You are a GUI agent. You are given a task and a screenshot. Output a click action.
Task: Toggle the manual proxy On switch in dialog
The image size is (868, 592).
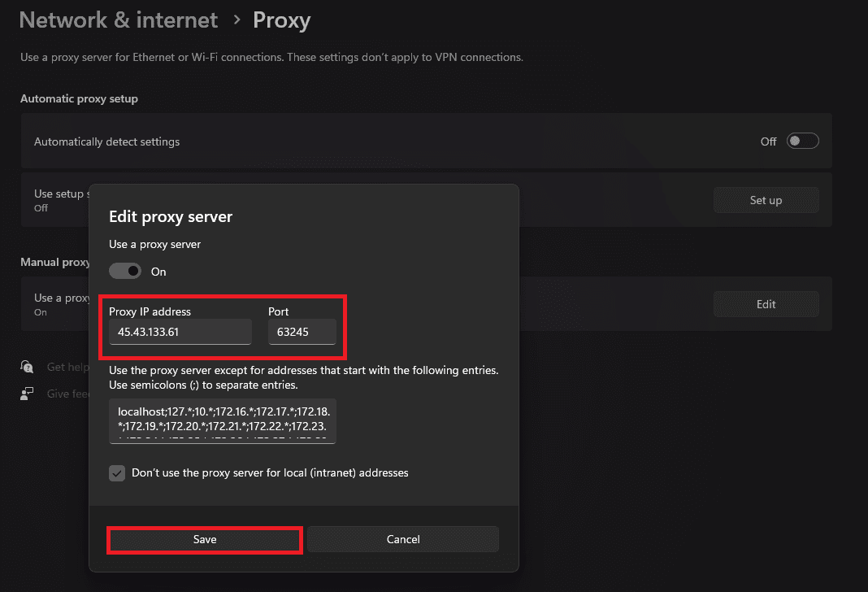coord(125,271)
